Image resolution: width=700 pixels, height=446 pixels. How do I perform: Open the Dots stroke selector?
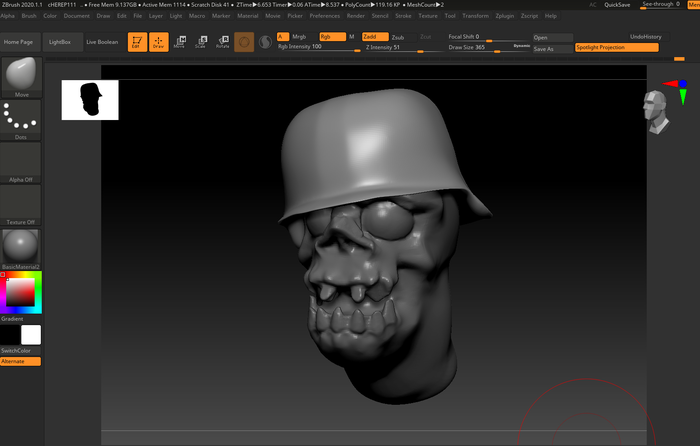(21, 119)
